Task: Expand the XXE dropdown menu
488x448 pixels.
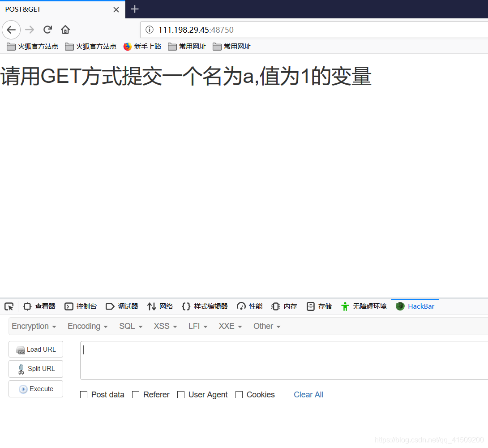Action: click(x=230, y=326)
